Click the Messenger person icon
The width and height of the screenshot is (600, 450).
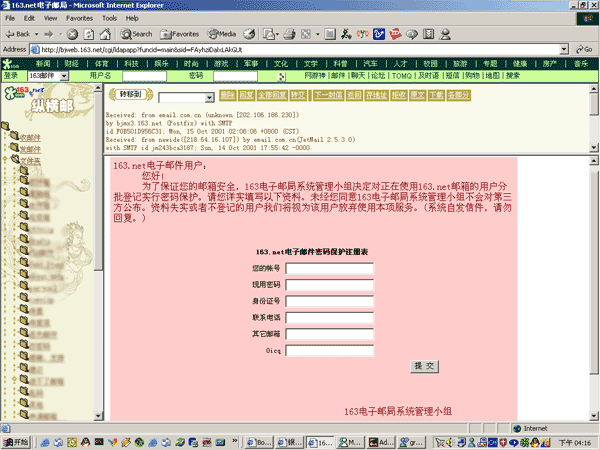click(445, 34)
